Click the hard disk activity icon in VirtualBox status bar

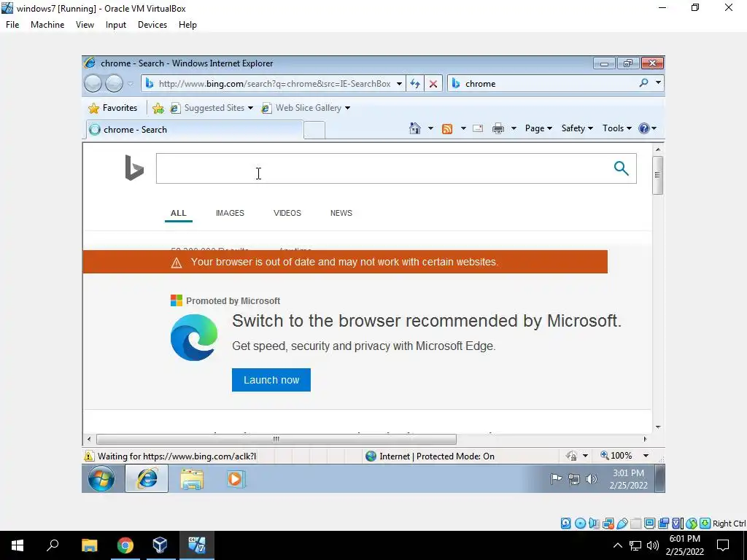(x=565, y=524)
